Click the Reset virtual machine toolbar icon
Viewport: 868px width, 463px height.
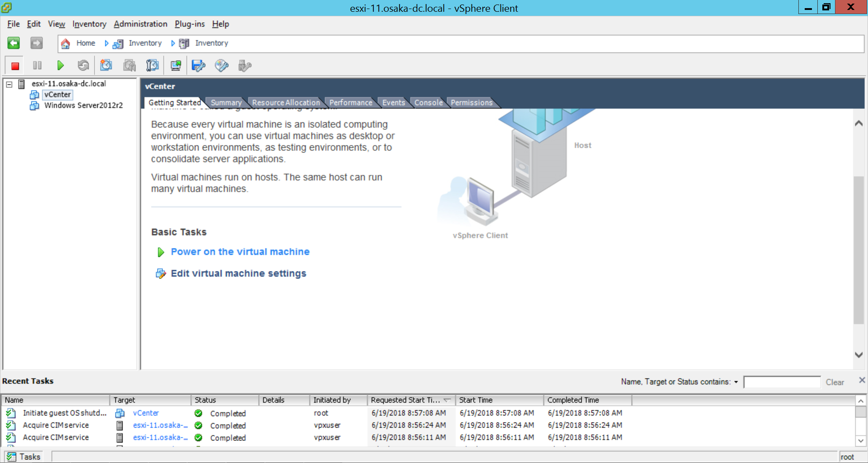coord(83,66)
